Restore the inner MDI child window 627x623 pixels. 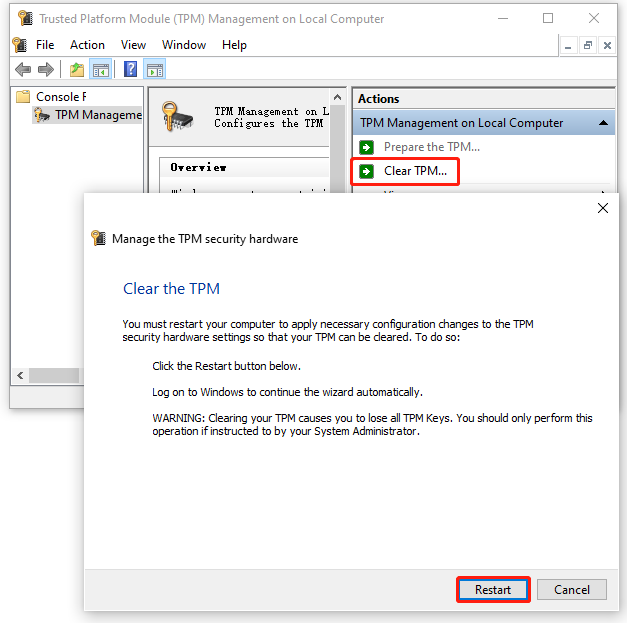pos(587,46)
